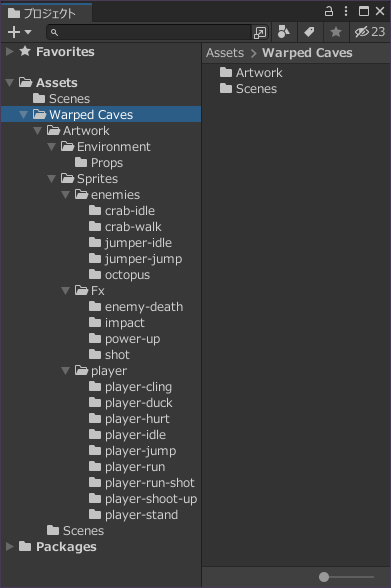Open search in Asset Store picker icon

(x=260, y=33)
